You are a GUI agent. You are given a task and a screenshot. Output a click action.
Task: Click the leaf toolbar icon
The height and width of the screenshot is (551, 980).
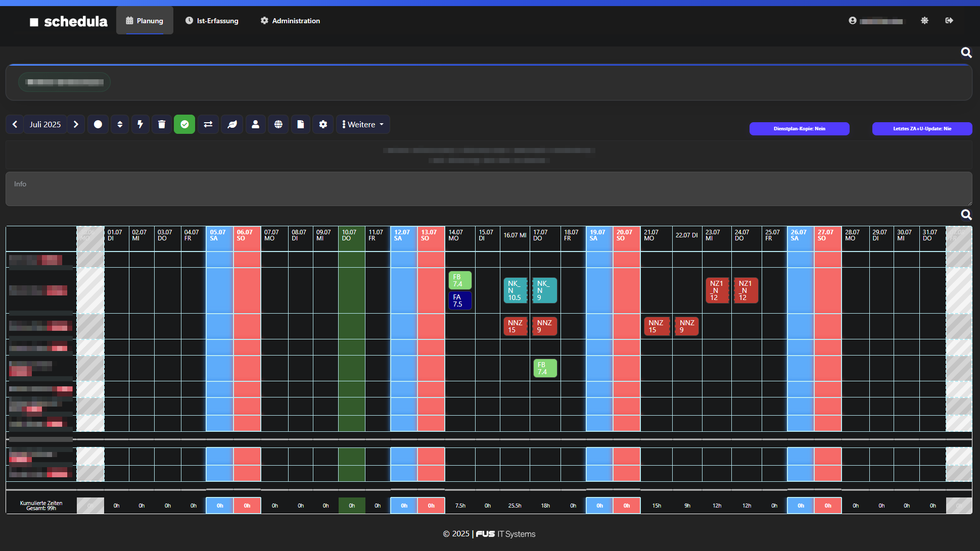pyautogui.click(x=232, y=124)
